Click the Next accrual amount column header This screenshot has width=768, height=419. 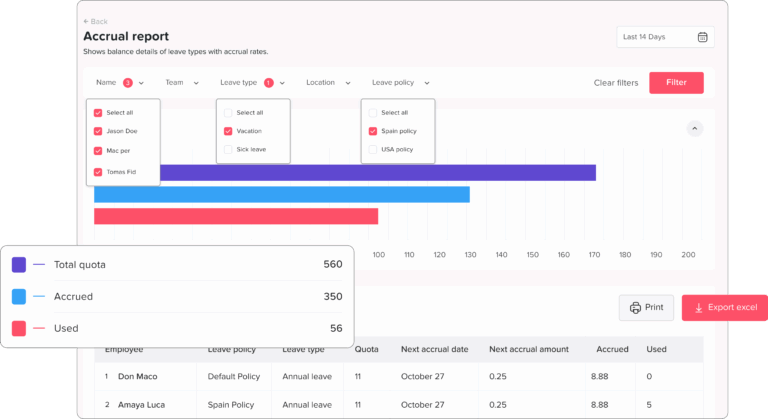(529, 349)
